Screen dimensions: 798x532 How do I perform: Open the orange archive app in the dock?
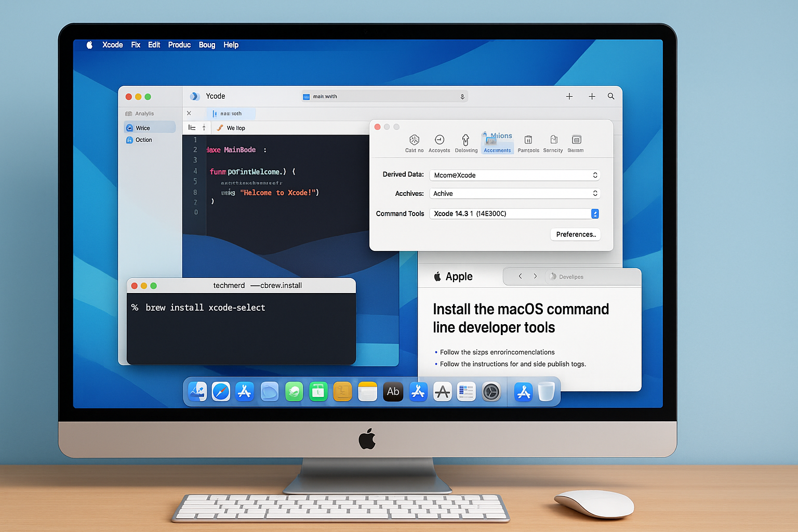point(342,392)
